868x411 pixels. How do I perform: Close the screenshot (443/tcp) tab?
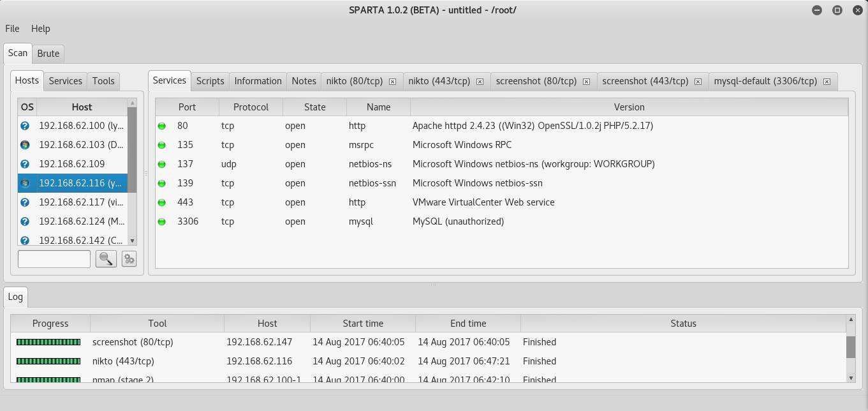pos(698,81)
